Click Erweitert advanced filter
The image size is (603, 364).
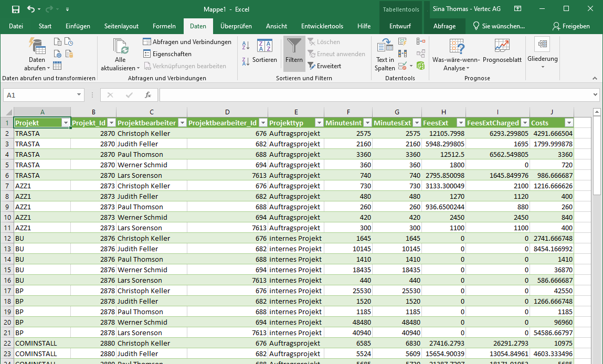324,66
